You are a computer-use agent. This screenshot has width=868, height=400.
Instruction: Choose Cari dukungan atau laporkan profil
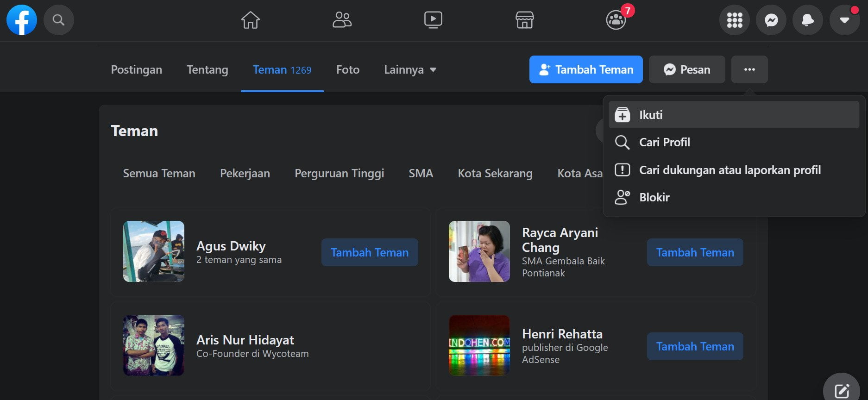[x=734, y=170]
